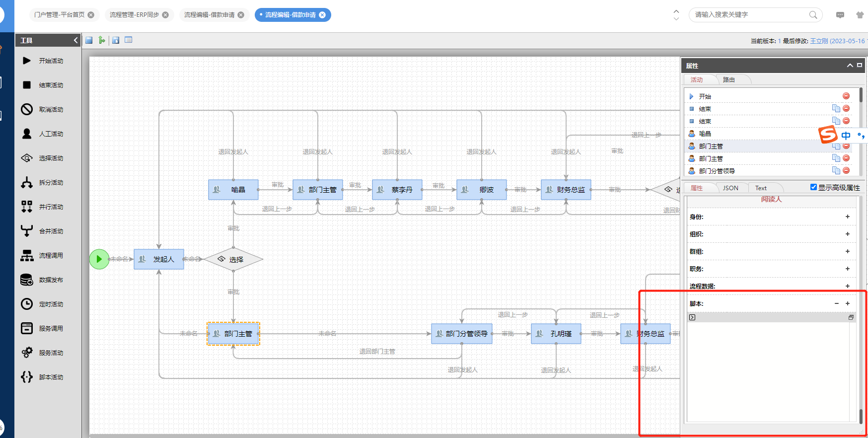Viewport: 868px width, 438px height.
Task: Choose the 拆分活动 tool
Action: tap(27, 182)
